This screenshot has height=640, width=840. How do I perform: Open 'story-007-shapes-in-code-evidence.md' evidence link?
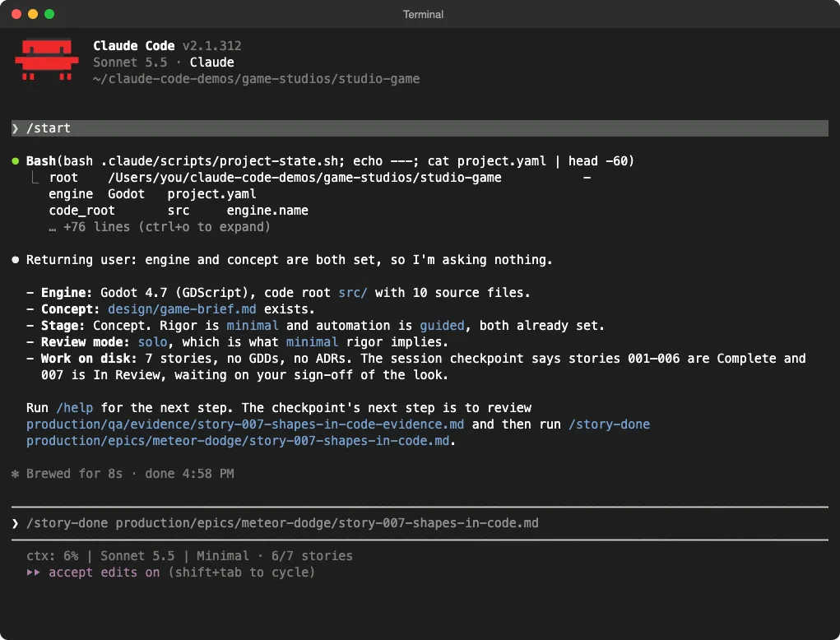[x=245, y=424]
